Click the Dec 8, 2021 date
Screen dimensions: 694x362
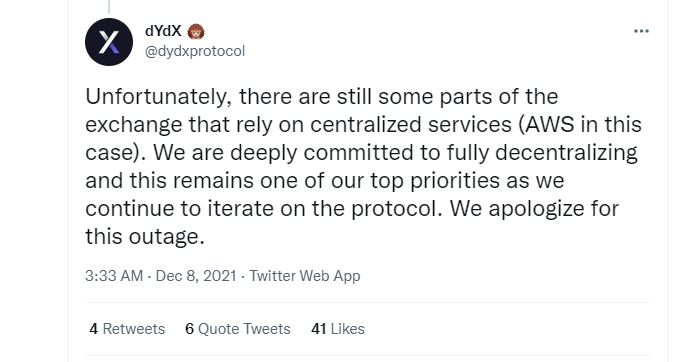pyautogui.click(x=196, y=276)
